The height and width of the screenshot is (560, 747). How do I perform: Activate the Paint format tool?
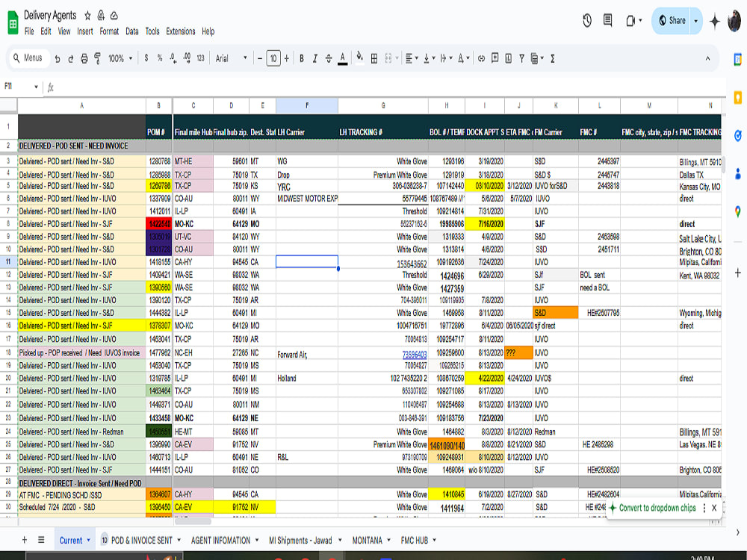point(97,58)
